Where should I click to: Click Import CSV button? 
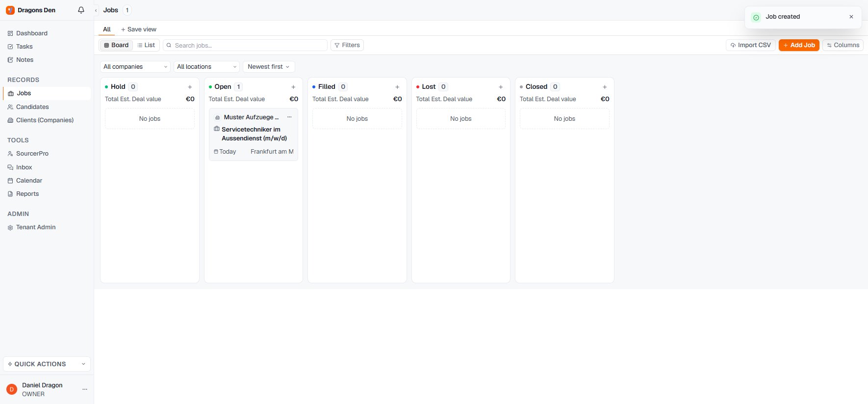click(750, 45)
